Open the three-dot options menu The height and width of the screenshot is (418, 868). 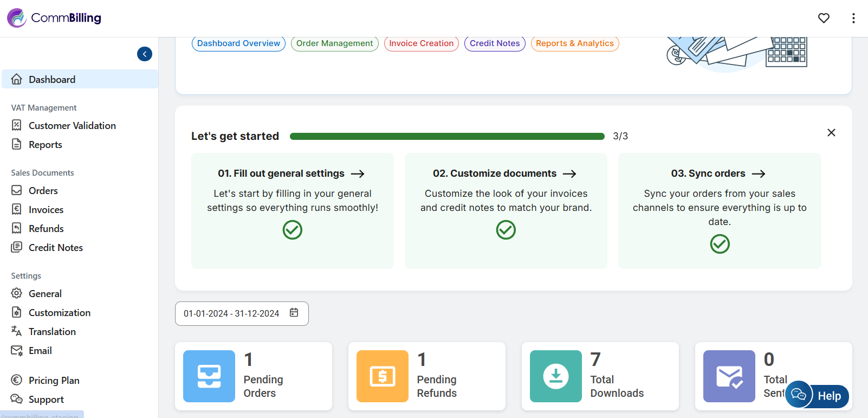[x=853, y=18]
